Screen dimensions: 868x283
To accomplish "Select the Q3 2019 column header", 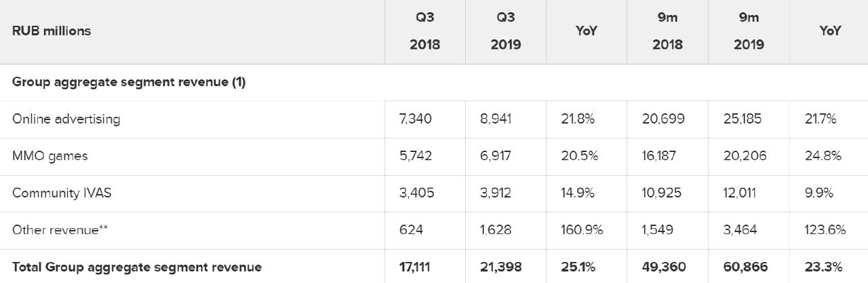I will (506, 31).
